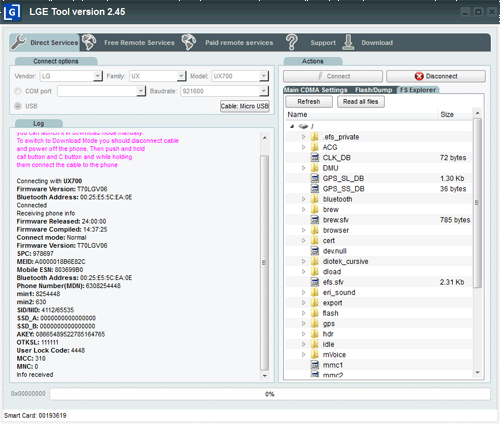Expand the idle folder

[303, 344]
